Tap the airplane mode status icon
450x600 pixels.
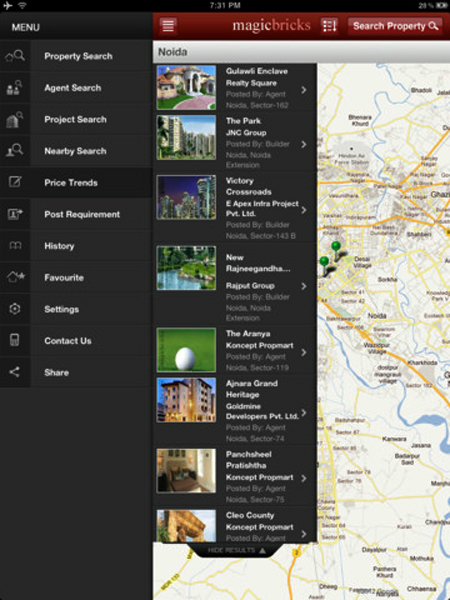tap(7, 5)
